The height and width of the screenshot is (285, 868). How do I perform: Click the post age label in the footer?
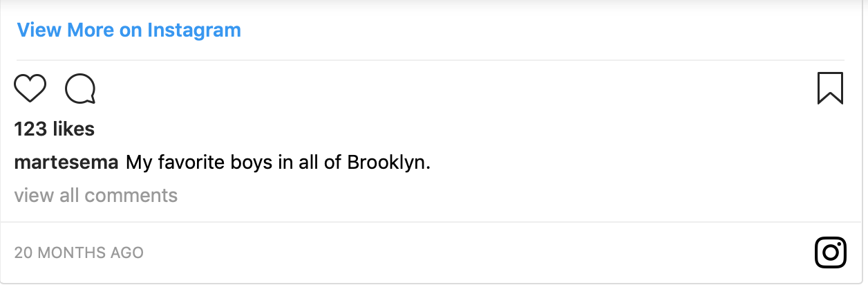(79, 252)
